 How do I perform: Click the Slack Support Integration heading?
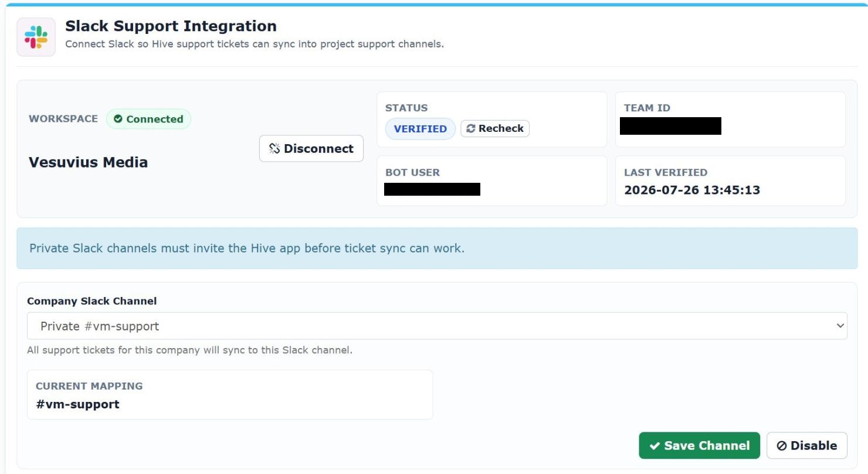tap(171, 26)
